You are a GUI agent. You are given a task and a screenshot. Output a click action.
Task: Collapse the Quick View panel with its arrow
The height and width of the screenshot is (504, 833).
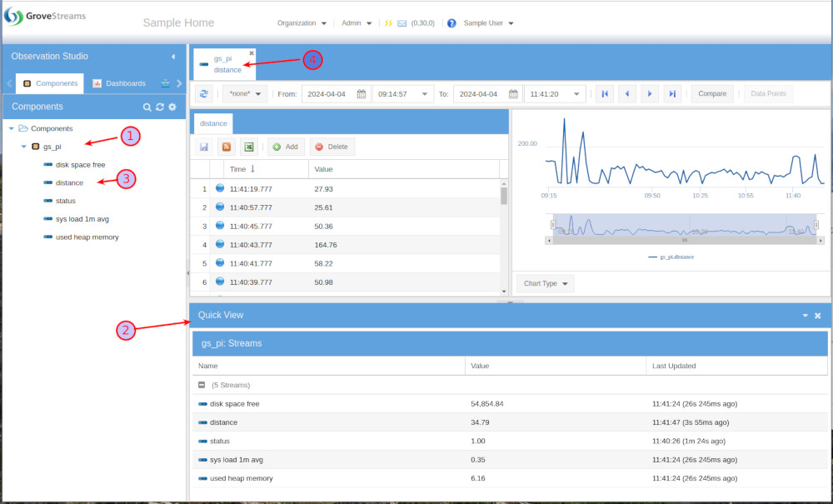(x=803, y=316)
